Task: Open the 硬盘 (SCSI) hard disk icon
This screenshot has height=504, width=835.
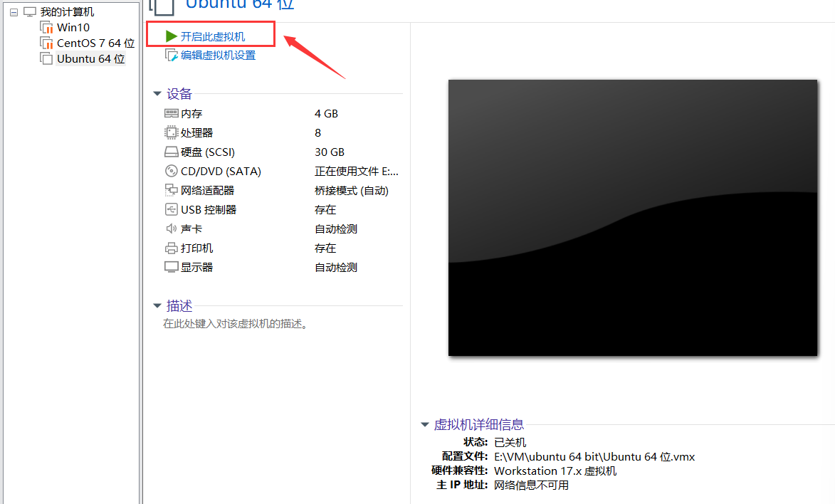Action: (x=171, y=152)
